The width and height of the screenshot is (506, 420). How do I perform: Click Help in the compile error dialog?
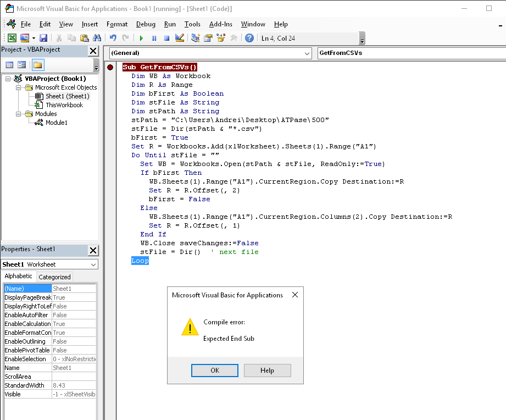267,371
